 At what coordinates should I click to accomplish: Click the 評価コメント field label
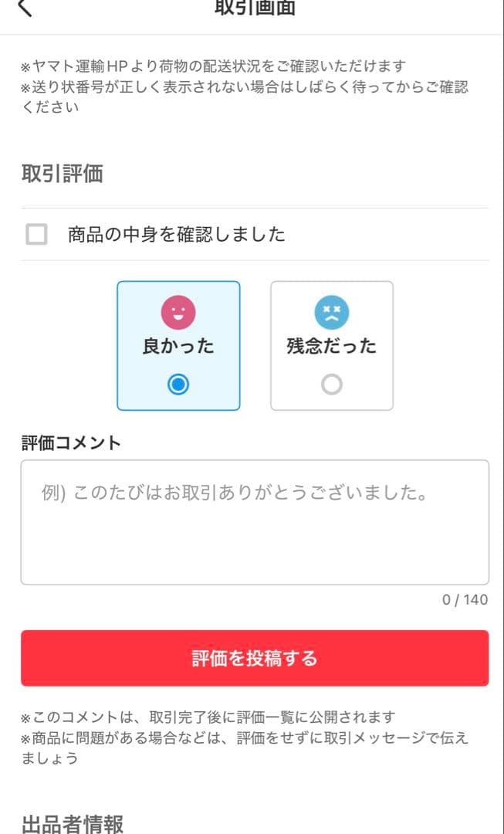[x=71, y=442]
